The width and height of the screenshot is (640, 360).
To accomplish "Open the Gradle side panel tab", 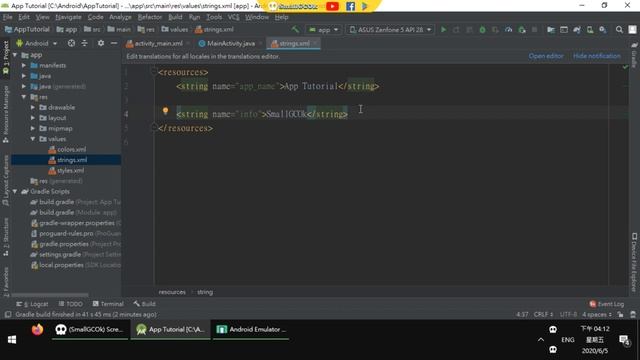I will click(634, 56).
